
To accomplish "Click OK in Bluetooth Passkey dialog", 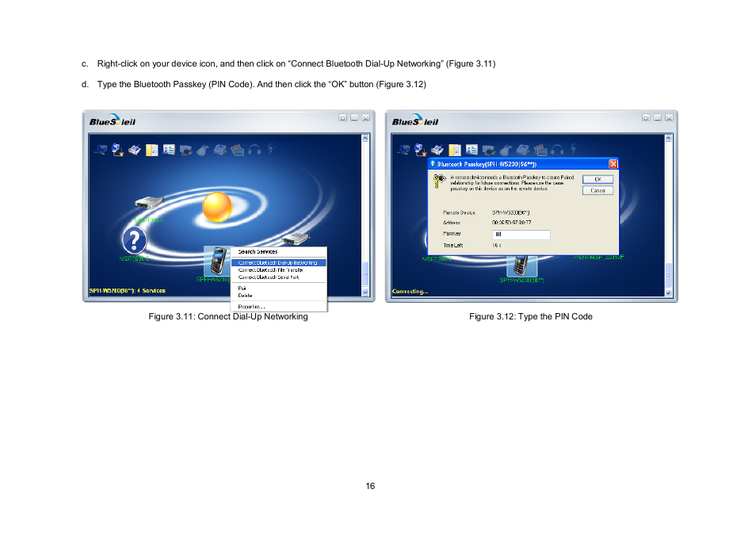I will coord(598,179).
